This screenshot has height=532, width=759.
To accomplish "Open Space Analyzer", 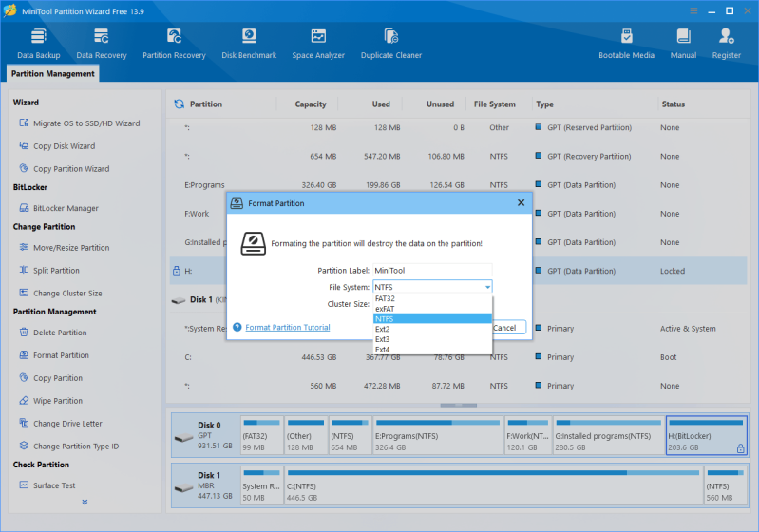I will coord(318,44).
